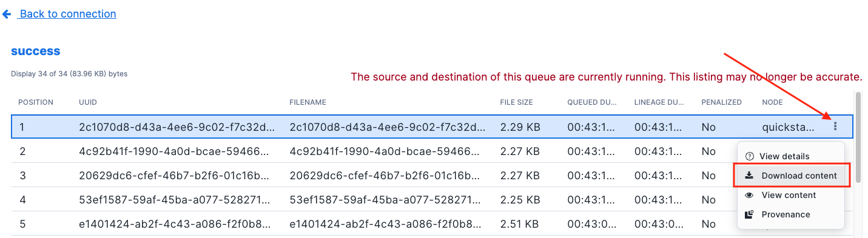
Task: Click the vertical scrollbar of the listing
Action: tap(858, 164)
